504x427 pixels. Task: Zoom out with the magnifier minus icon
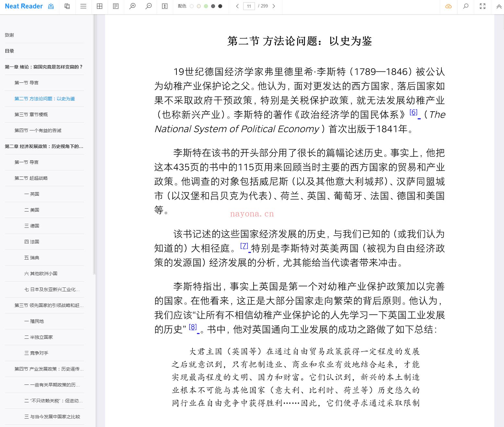pos(149,6)
